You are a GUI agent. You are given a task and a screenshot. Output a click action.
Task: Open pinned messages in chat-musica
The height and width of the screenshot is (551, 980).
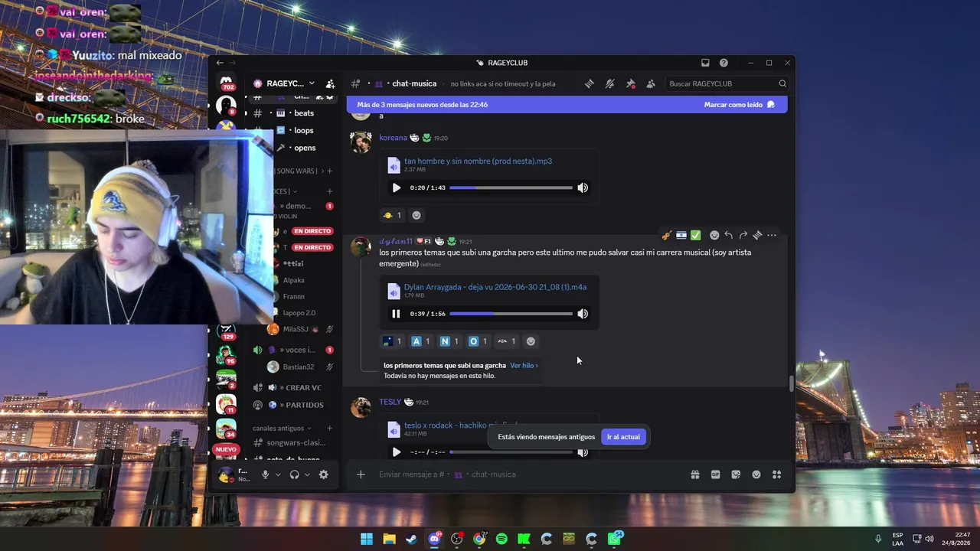coord(630,83)
